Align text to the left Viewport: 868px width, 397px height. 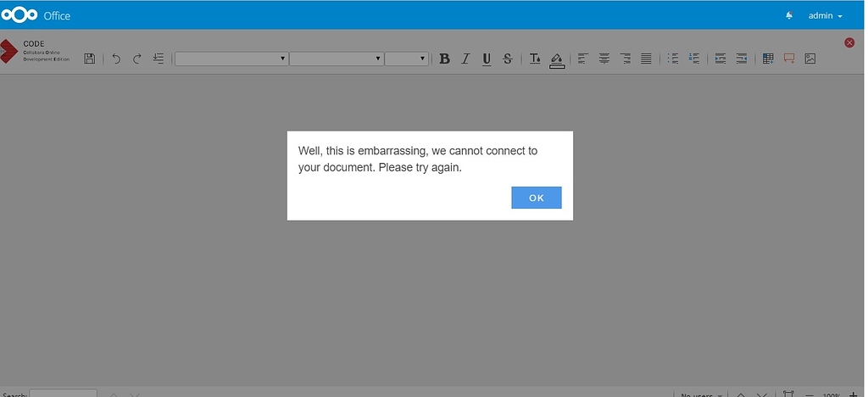pyautogui.click(x=582, y=59)
